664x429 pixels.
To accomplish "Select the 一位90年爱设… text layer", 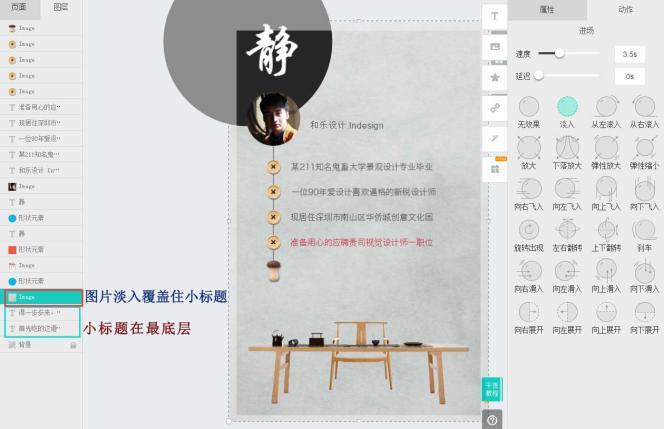I will pyautogui.click(x=41, y=139).
